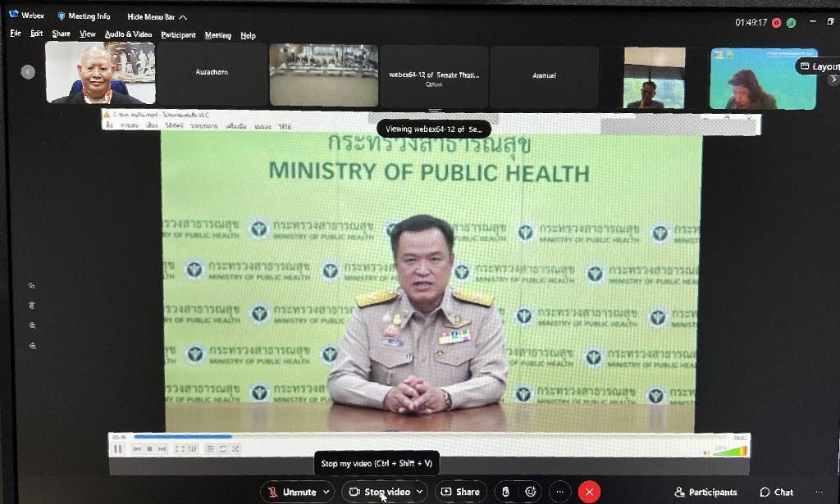Open the Chat panel
The height and width of the screenshot is (504, 840).
[776, 492]
